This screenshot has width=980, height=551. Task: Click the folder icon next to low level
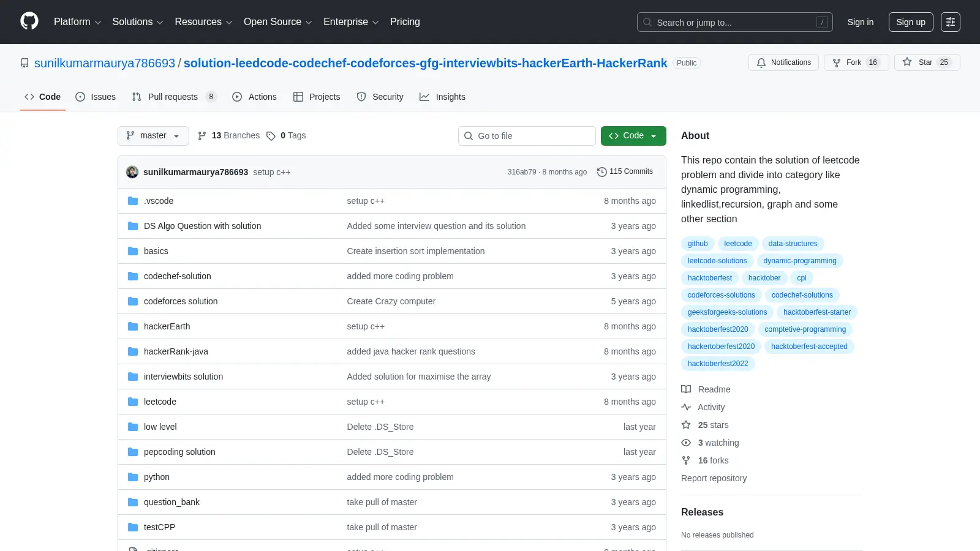[133, 427]
